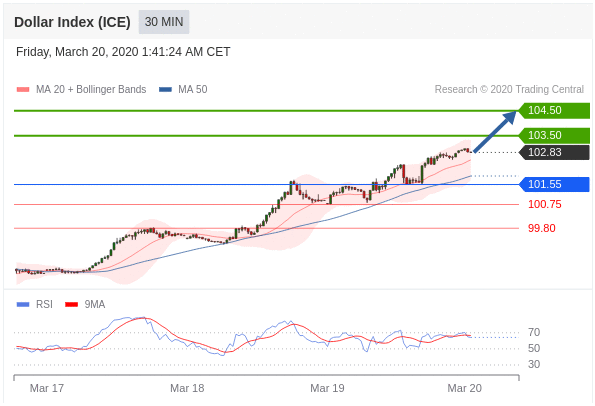
Task: Click the 100.75 red support label
Action: tap(545, 205)
